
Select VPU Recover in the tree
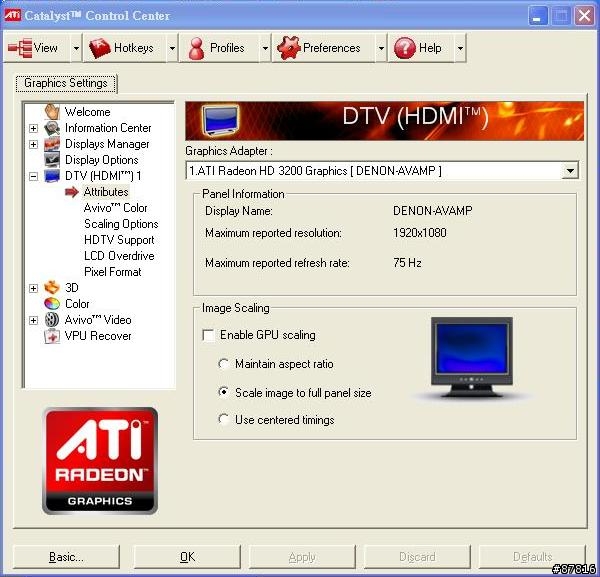(98, 336)
